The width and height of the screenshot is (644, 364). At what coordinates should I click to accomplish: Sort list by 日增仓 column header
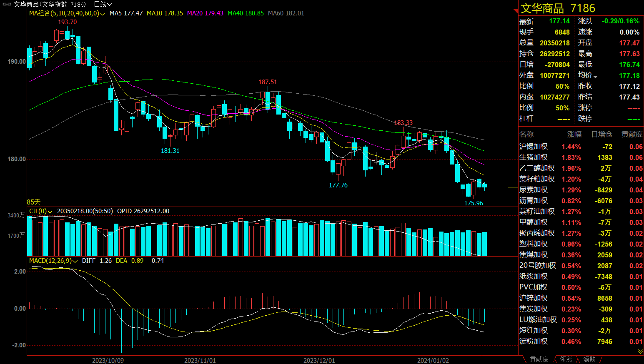[601, 134]
